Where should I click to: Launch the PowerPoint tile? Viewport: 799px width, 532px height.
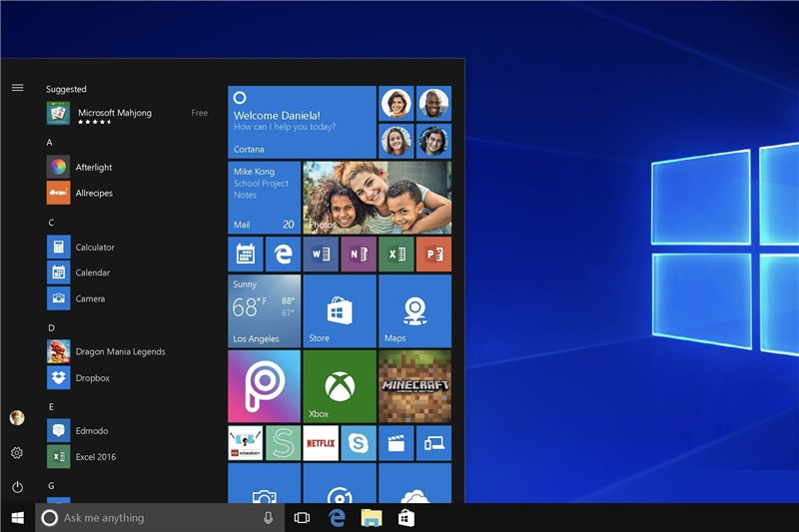tap(433, 255)
